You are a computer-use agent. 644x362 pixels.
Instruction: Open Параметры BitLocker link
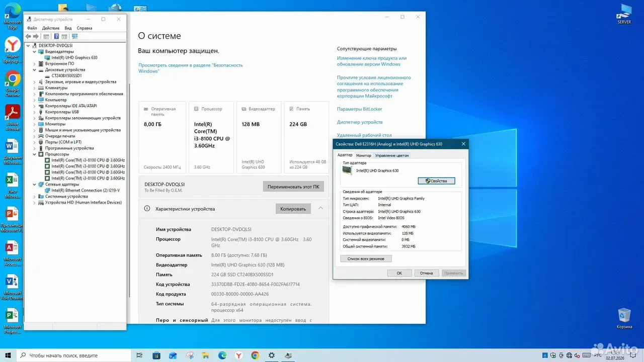360,109
